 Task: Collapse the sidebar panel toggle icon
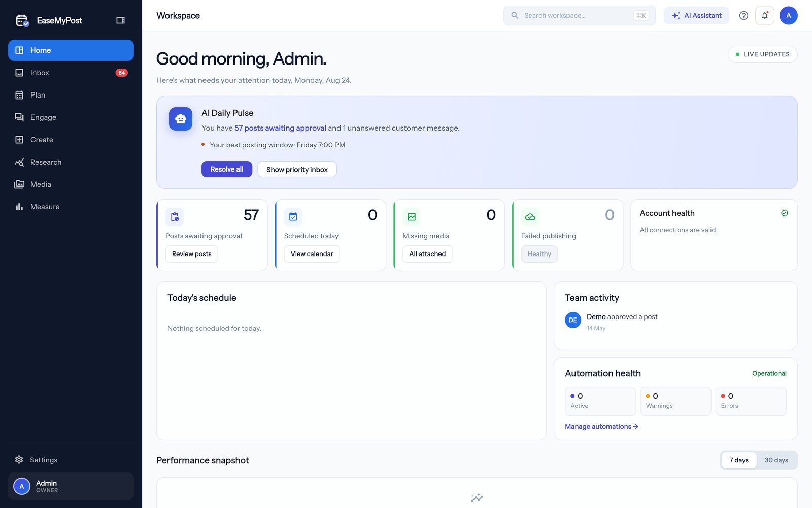(x=120, y=20)
